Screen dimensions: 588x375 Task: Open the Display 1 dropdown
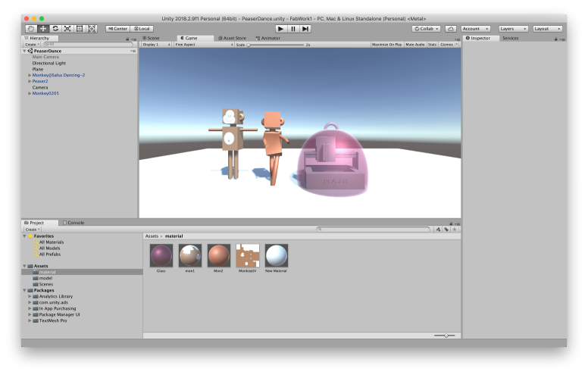pos(156,44)
